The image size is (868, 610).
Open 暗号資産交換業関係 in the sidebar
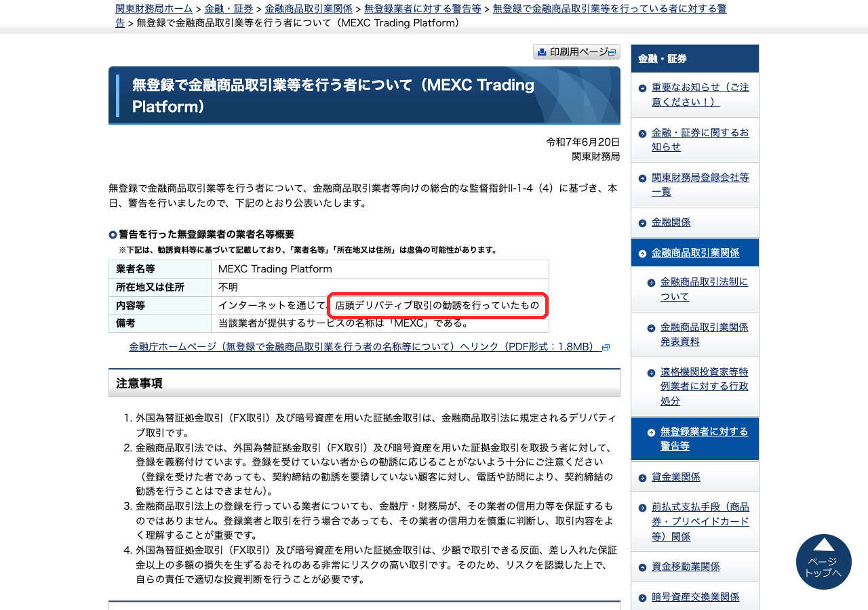tap(696, 597)
